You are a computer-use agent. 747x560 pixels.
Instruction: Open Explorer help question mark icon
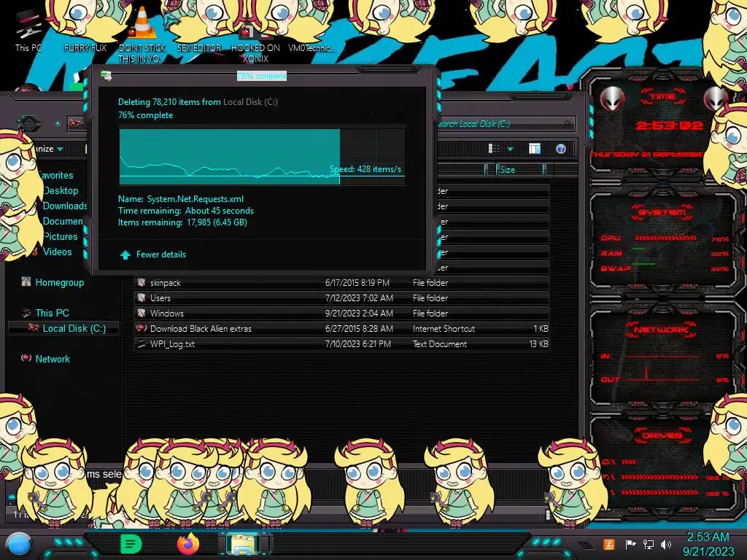(561, 149)
